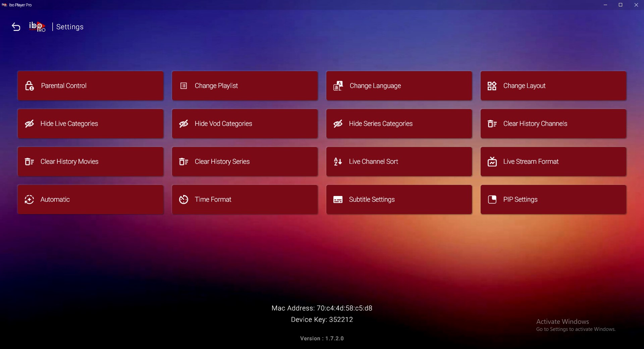Click the Change Language translation icon
Image resolution: width=644 pixels, height=349 pixels.
click(338, 86)
